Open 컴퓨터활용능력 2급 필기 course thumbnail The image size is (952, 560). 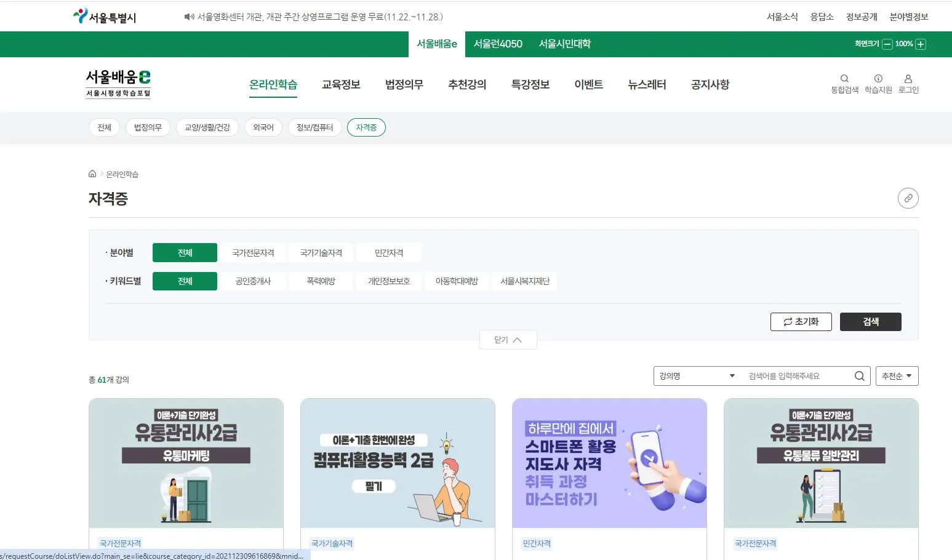[x=398, y=463]
